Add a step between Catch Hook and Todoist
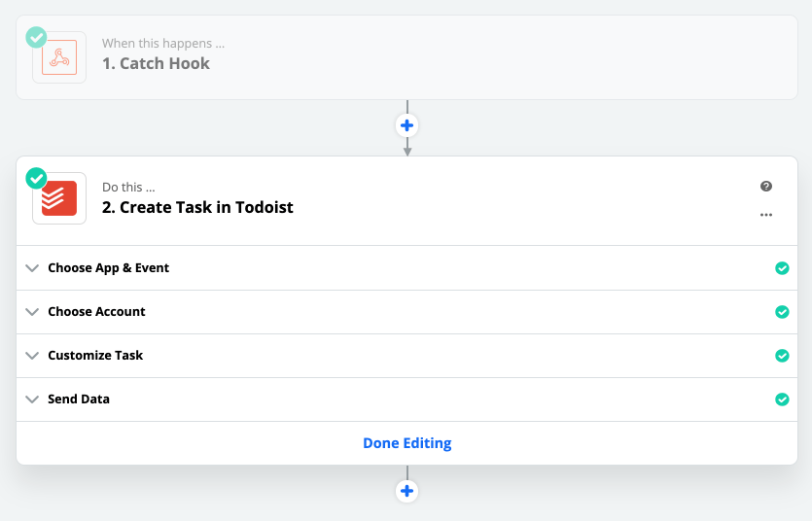 click(x=407, y=125)
